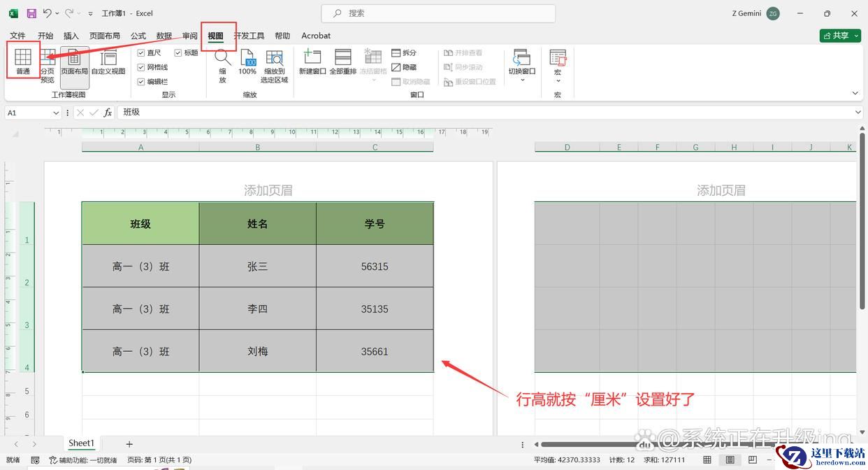Click Add Header (添加页眉) on first page
The image size is (868, 470).
[x=268, y=190]
